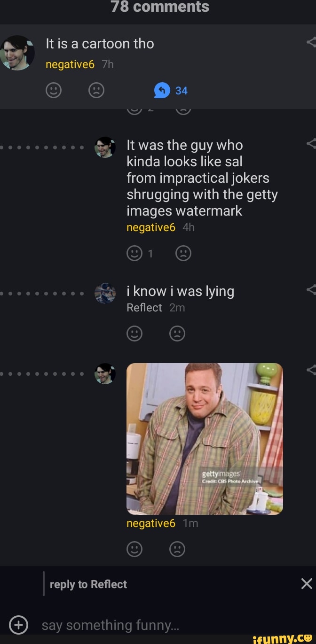The width and height of the screenshot is (316, 644).
Task: Smile the "i know i was lying" comment
Action: tap(134, 334)
